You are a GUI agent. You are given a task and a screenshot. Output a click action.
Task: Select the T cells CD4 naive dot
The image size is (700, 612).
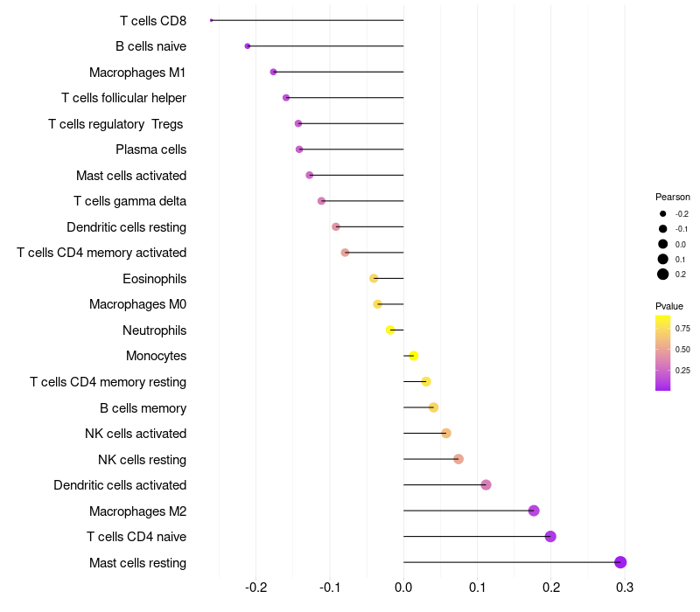click(x=550, y=537)
